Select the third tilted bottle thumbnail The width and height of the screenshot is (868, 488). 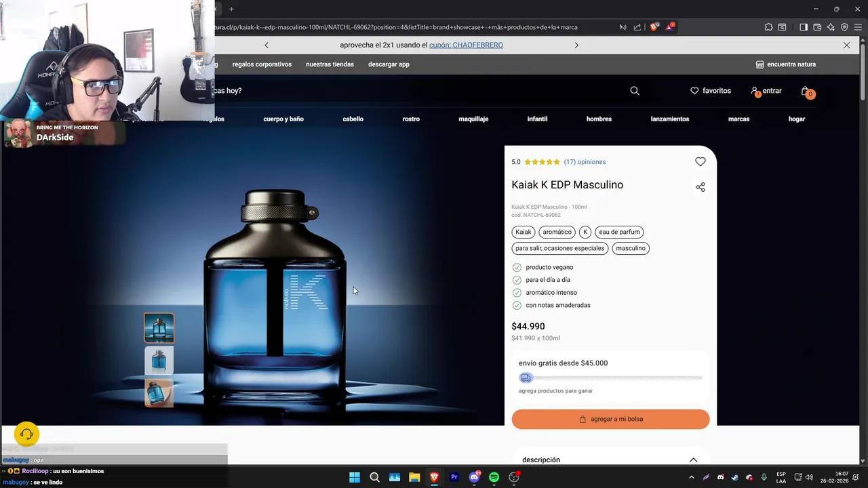pos(159,393)
